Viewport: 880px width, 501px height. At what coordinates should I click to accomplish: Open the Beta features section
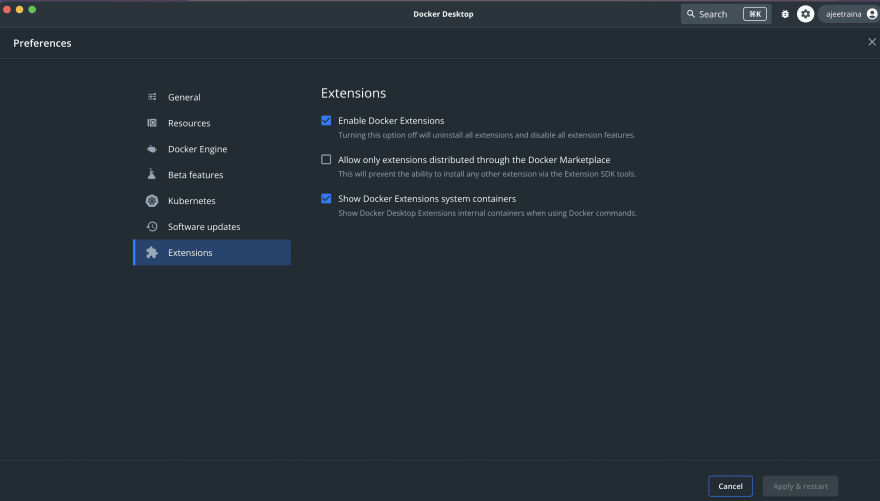click(212, 175)
